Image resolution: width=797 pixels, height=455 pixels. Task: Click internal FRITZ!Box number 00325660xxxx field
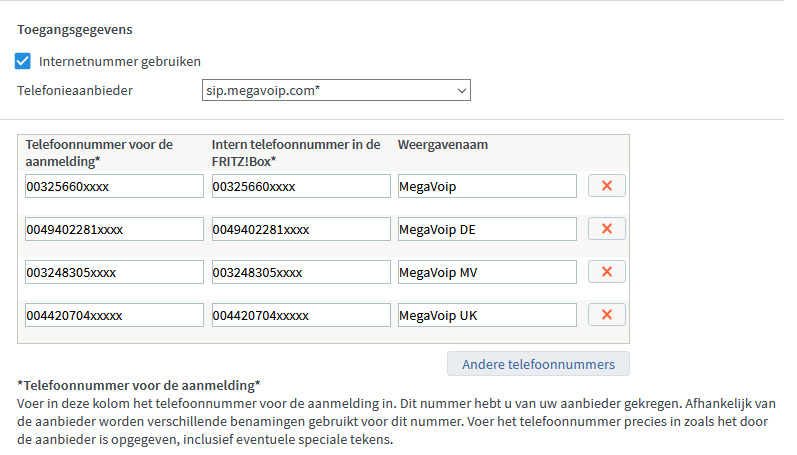pyautogui.click(x=301, y=186)
